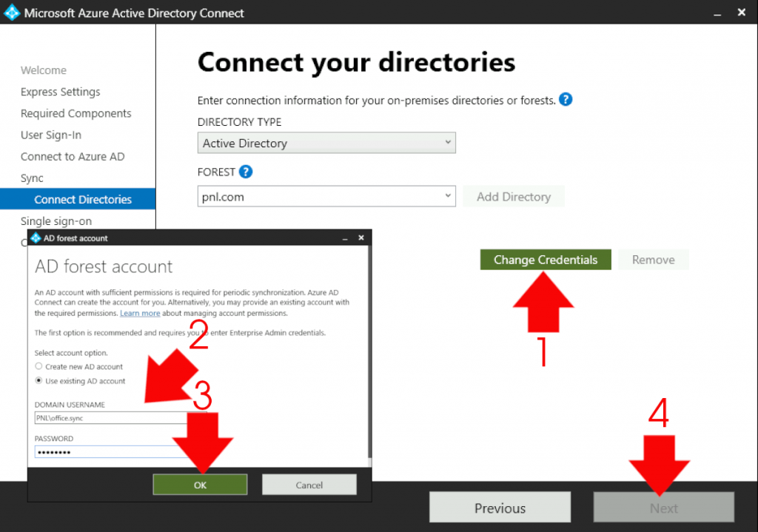Select the Create new AD account option
Viewport: 758px width, 532px height.
[38, 368]
